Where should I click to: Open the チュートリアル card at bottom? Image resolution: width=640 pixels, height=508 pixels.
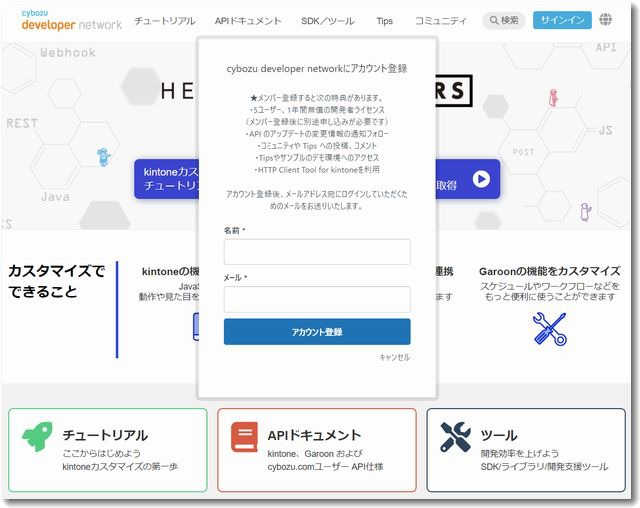108,450
